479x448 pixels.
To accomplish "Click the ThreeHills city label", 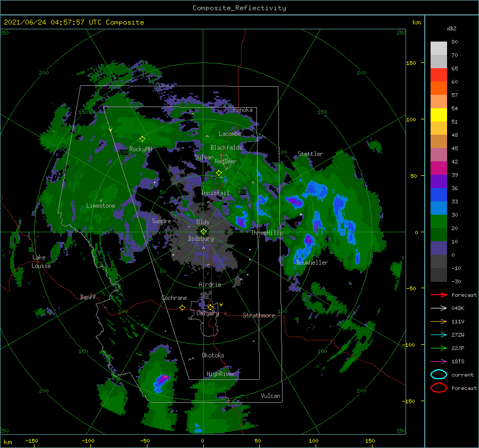I will (267, 233).
